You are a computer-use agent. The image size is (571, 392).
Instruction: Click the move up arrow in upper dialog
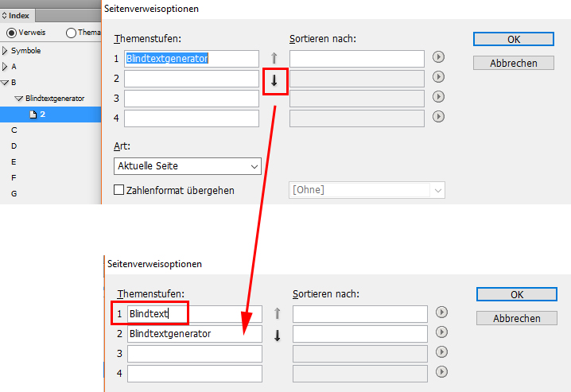coord(274,58)
